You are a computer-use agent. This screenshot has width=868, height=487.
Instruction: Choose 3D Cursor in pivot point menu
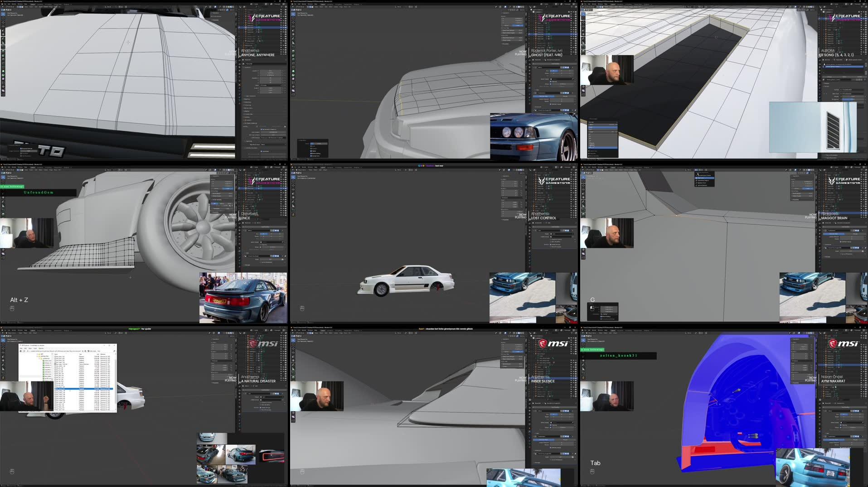click(x=704, y=178)
